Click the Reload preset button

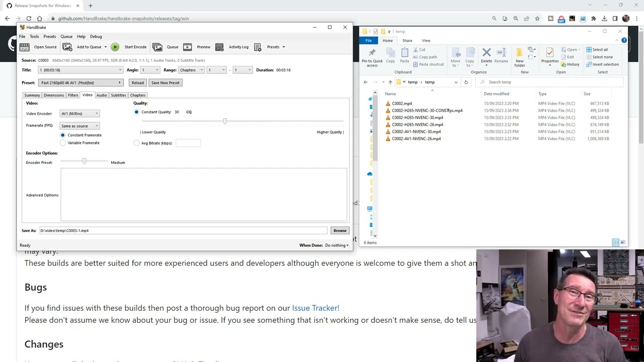138,83
